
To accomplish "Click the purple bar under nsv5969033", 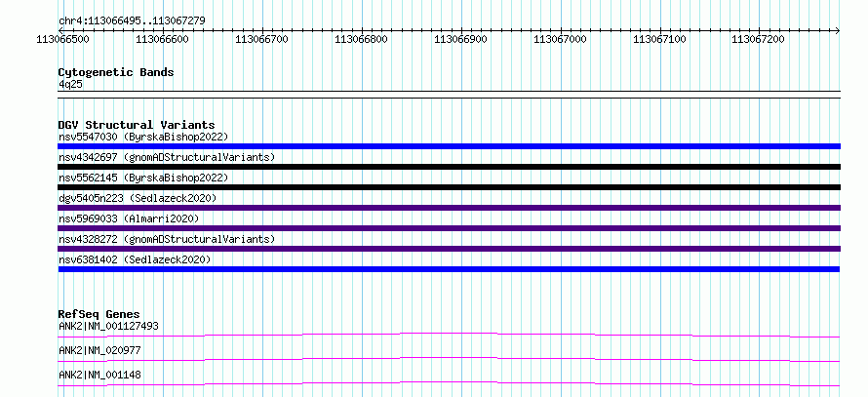I will (x=450, y=228).
